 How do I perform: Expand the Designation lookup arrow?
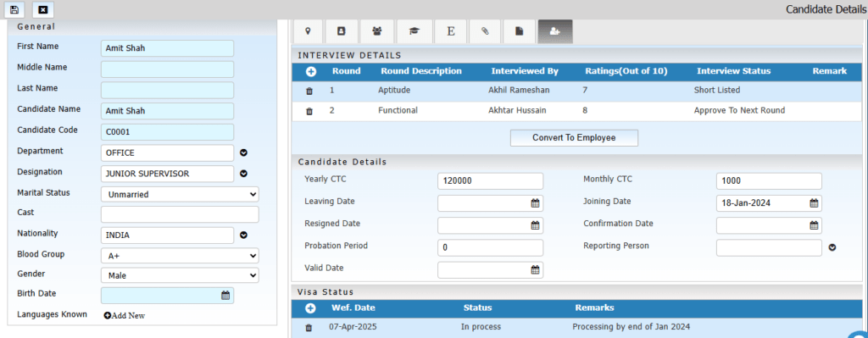(243, 174)
